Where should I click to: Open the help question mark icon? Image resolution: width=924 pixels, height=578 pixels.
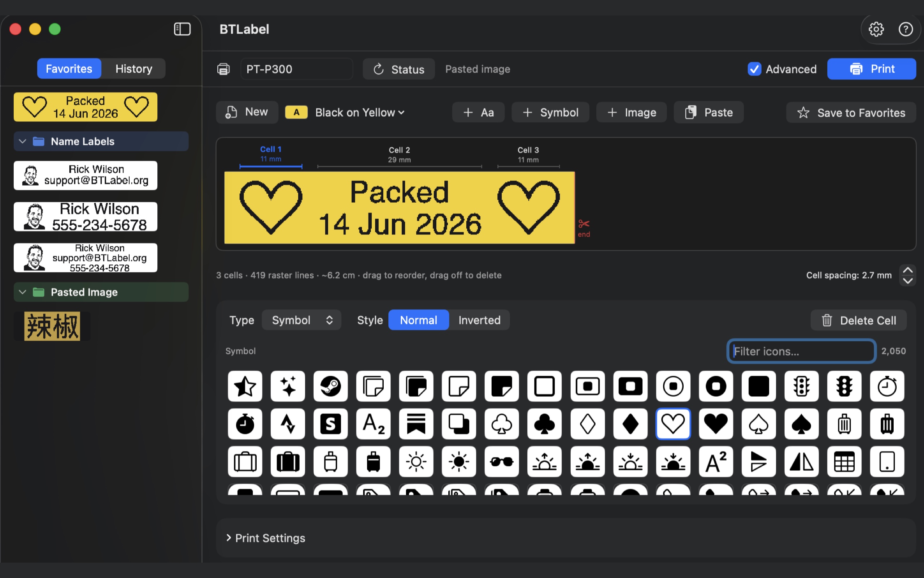(x=906, y=29)
